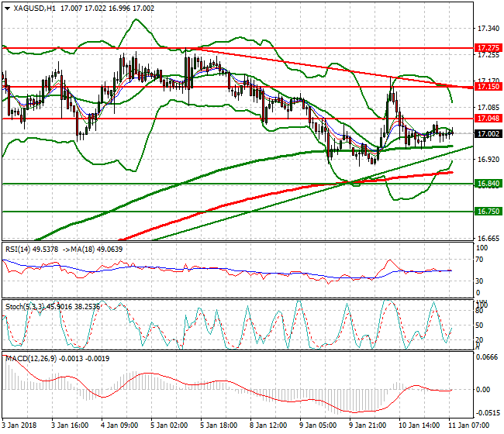Click the 16.920 price axis value
504x434 pixels.
pyautogui.click(x=488, y=160)
